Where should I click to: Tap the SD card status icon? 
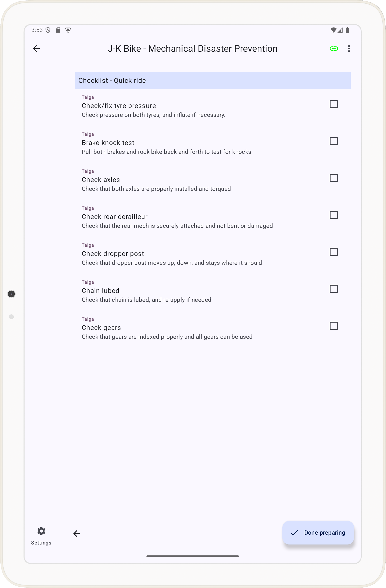[58, 30]
